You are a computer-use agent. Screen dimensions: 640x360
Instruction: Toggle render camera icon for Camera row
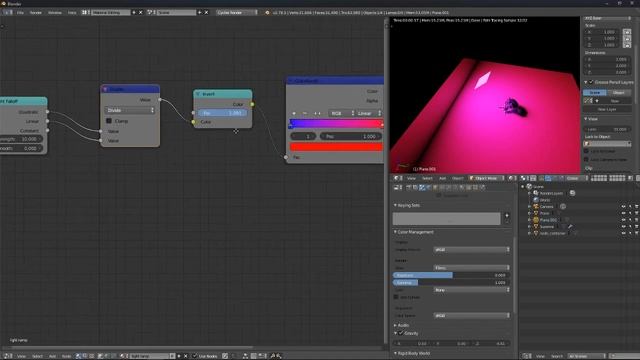[x=636, y=207]
